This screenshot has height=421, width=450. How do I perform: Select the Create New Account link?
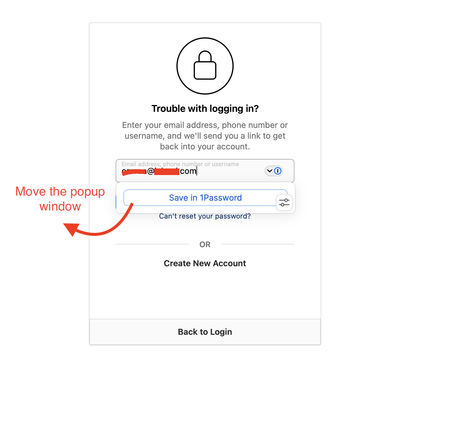click(x=205, y=263)
